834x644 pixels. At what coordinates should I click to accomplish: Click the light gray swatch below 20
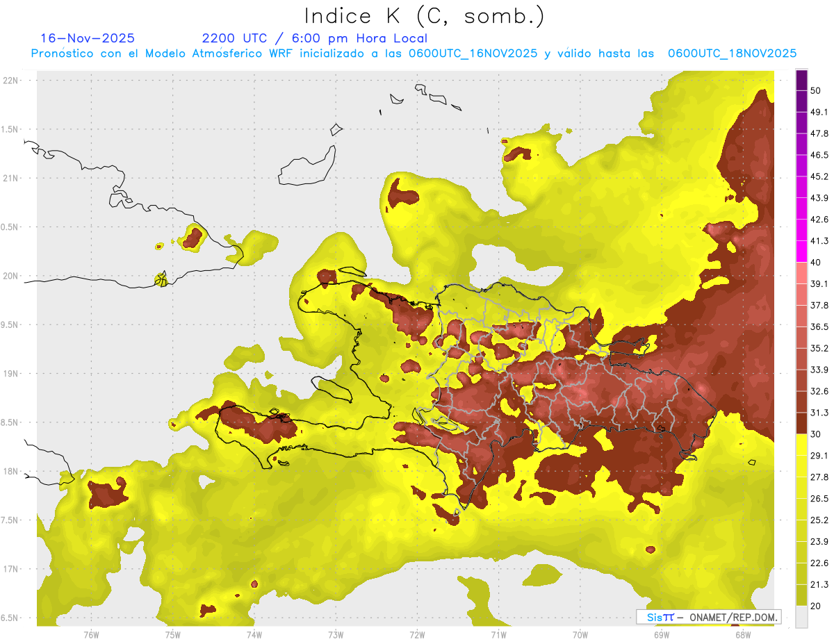pos(801,617)
